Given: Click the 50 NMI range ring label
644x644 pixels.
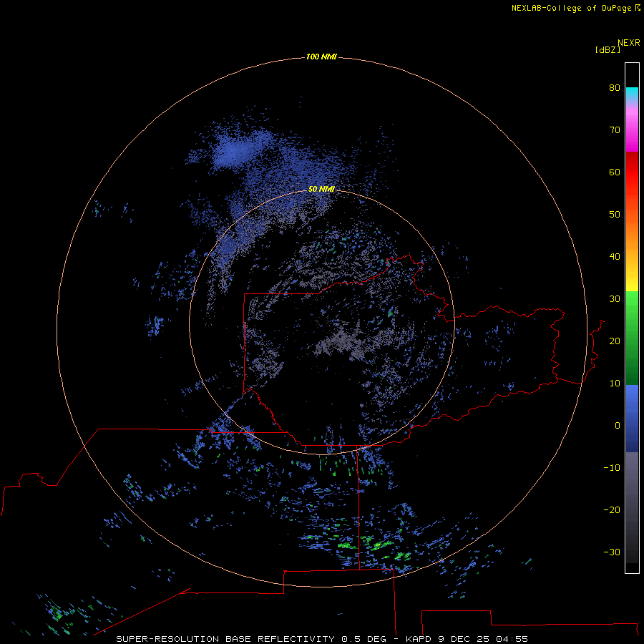Looking at the screenshot, I should [x=321, y=189].
